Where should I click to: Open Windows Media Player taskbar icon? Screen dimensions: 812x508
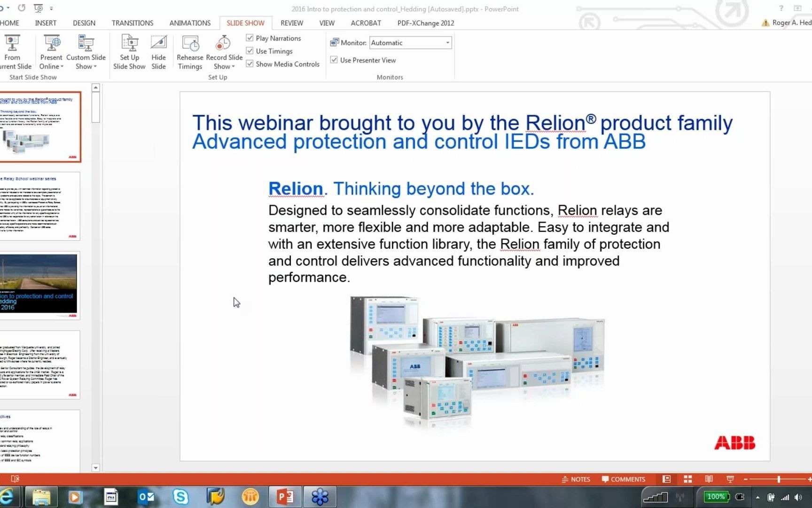75,497
